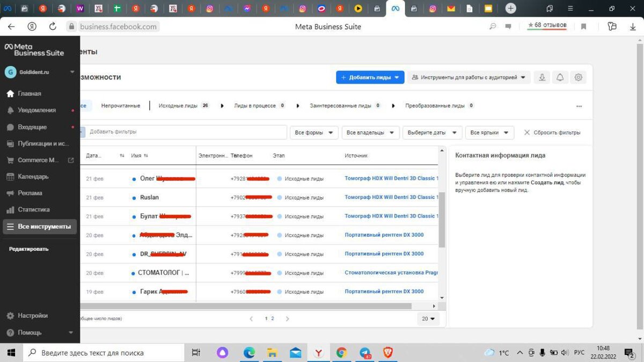Click the notifications bell icon
Image resolution: width=644 pixels, height=362 pixels.
point(560,77)
